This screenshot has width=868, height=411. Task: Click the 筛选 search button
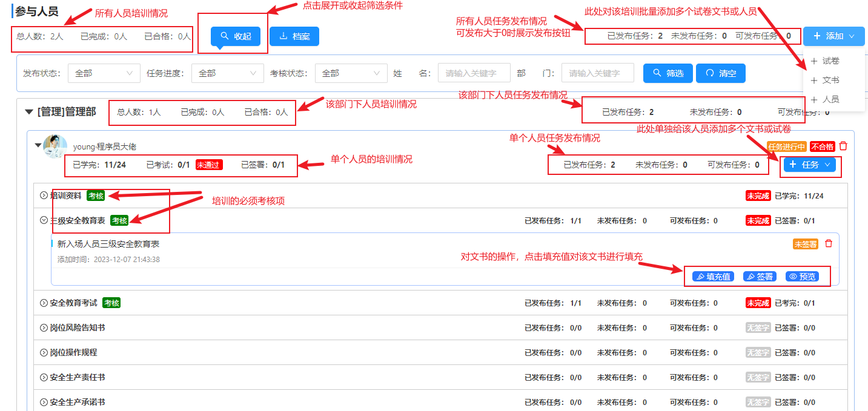[668, 73]
